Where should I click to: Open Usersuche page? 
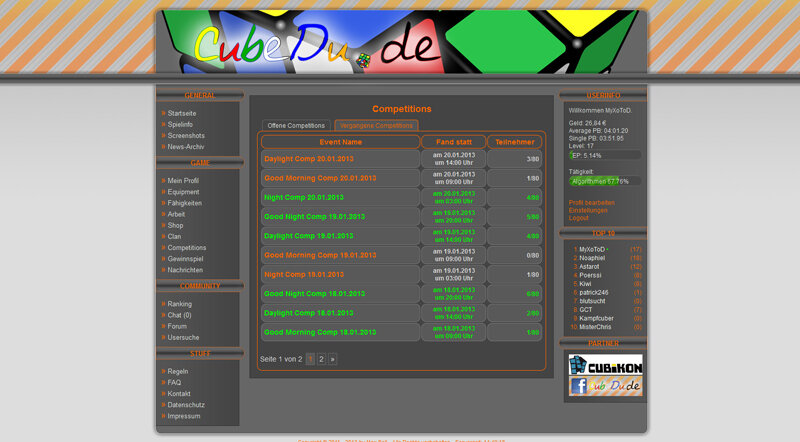point(183,338)
